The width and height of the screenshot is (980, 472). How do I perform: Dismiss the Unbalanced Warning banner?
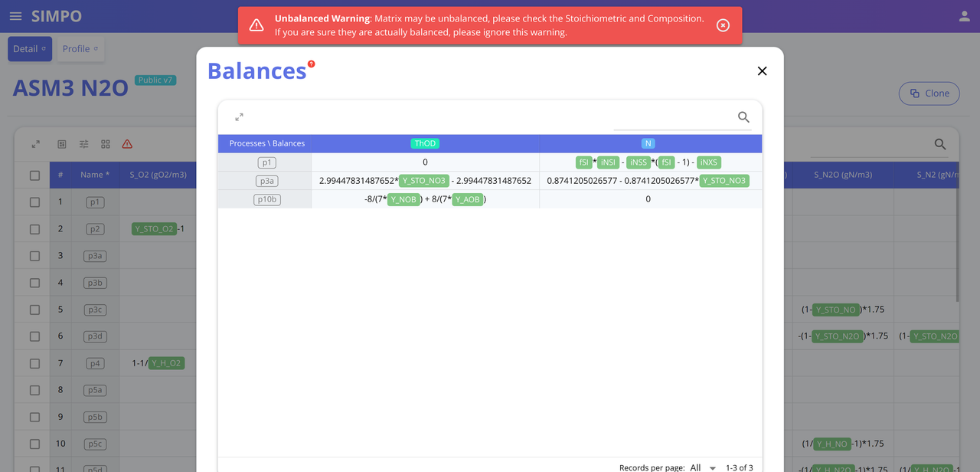(x=723, y=25)
